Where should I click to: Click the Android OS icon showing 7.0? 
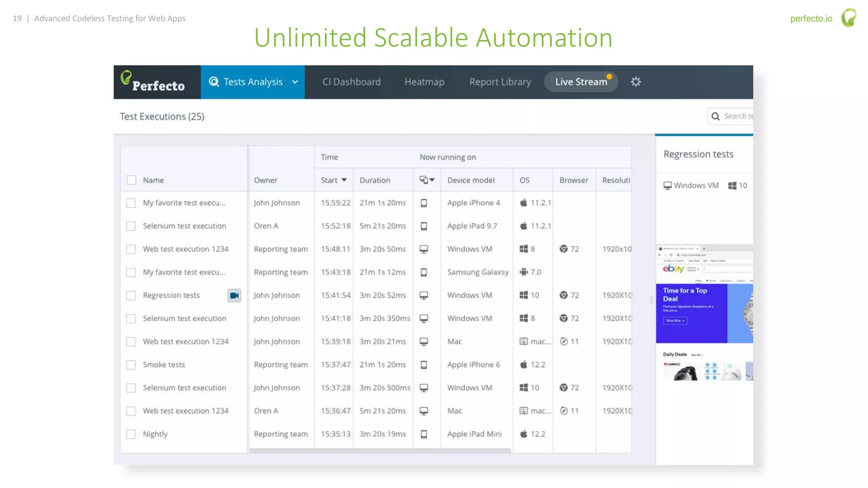(524, 272)
